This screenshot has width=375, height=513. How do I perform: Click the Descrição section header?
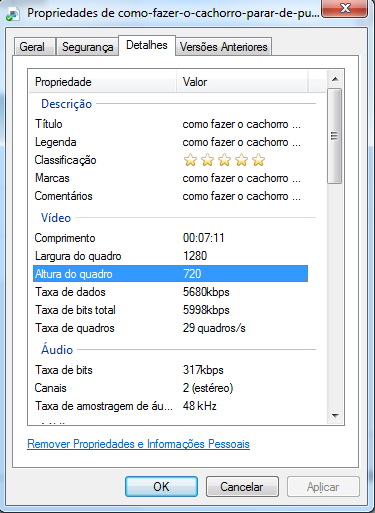(66, 104)
